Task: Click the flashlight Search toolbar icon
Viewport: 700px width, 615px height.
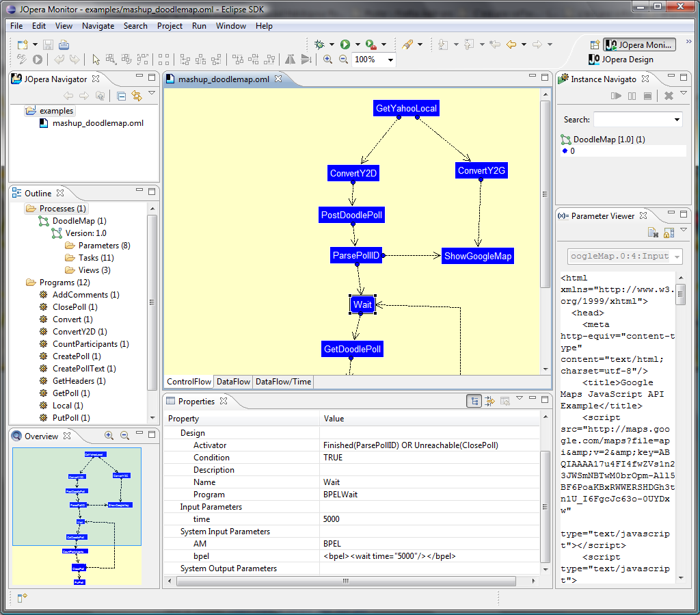Action: (407, 44)
